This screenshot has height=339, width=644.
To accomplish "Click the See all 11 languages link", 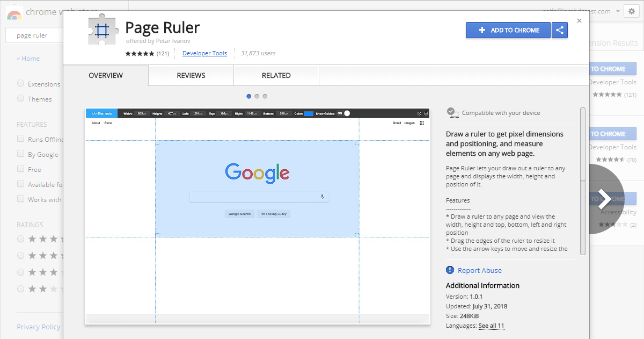I will click(x=491, y=326).
